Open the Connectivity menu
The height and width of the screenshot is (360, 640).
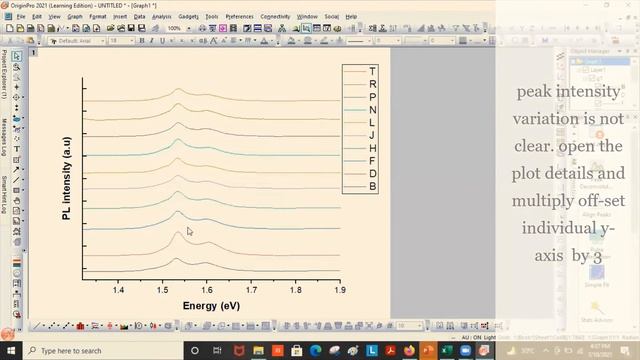click(x=275, y=17)
